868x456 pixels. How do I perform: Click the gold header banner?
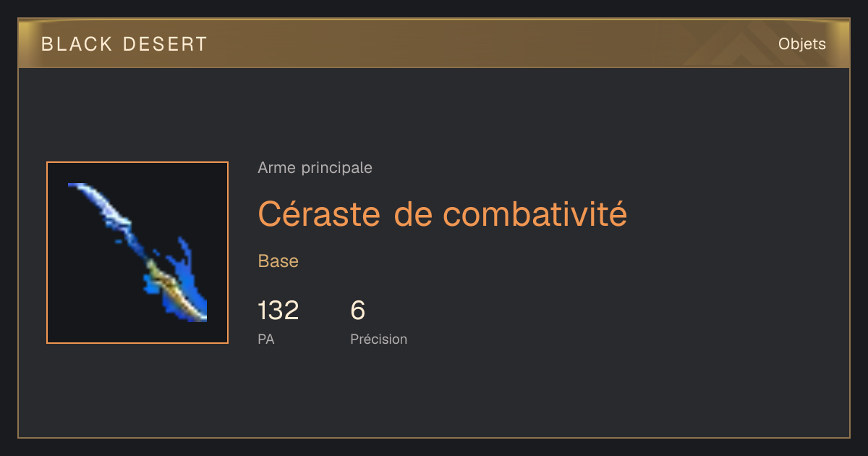pos(434,43)
